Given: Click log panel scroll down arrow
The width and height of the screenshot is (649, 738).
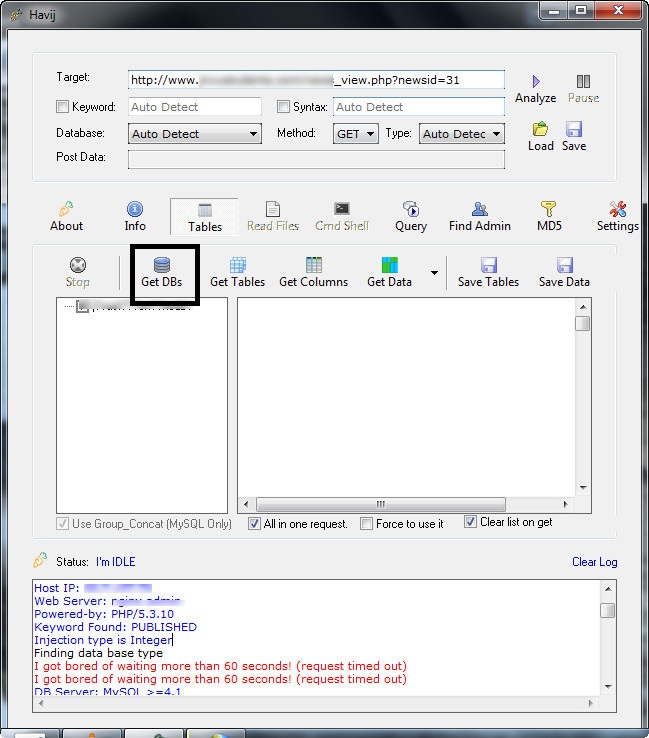Looking at the screenshot, I should pos(608,687).
